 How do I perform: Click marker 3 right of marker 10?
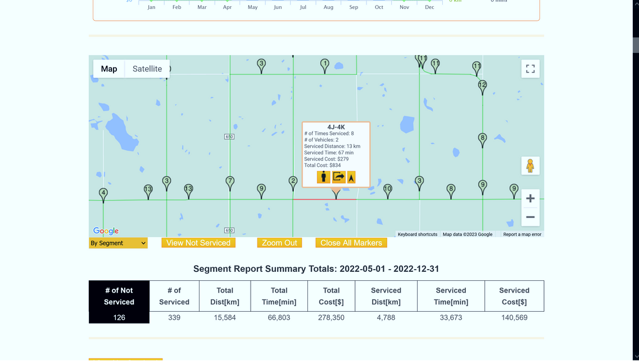[419, 183]
